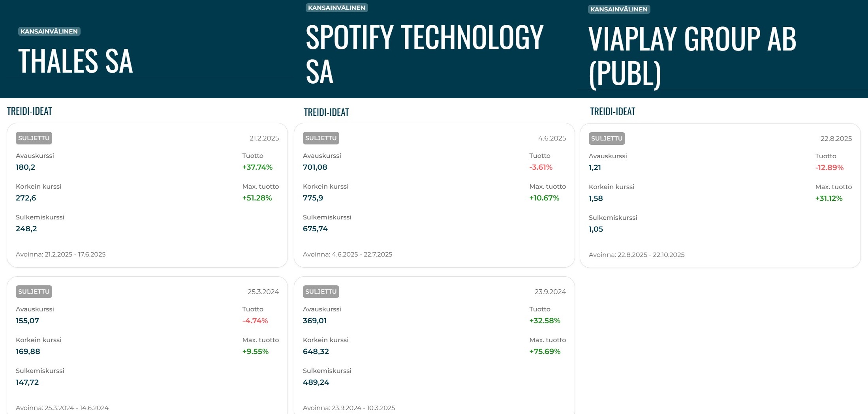This screenshot has height=414, width=868.
Task: Click the +37.74% Tuotto value
Action: (x=257, y=167)
